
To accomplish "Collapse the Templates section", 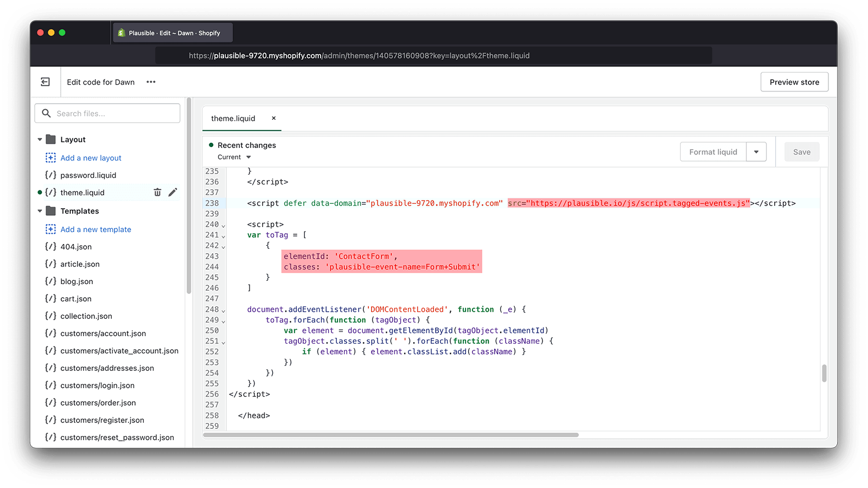I will tap(40, 211).
